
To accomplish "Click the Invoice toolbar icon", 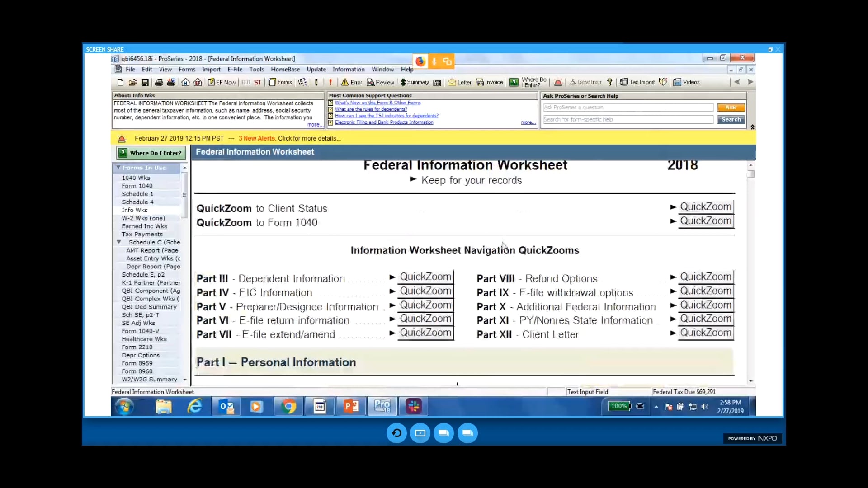I will pyautogui.click(x=489, y=82).
